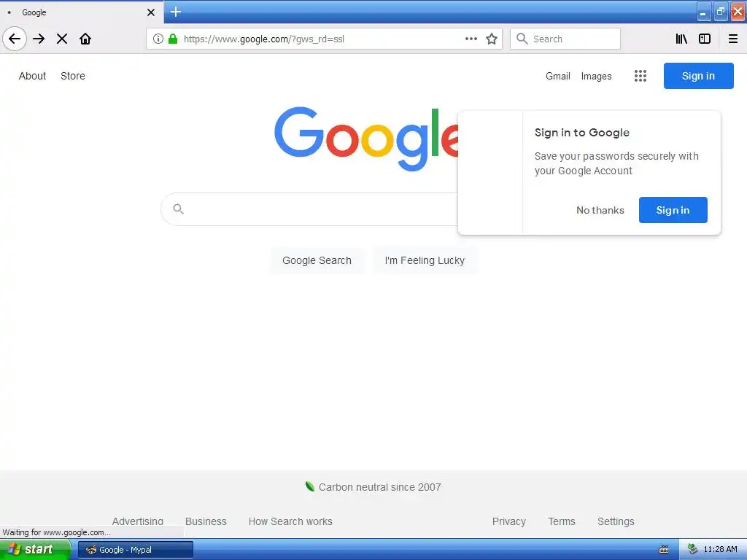Open Carbon neutral since 2007 link
Image resolution: width=747 pixels, height=560 pixels.
[379, 487]
